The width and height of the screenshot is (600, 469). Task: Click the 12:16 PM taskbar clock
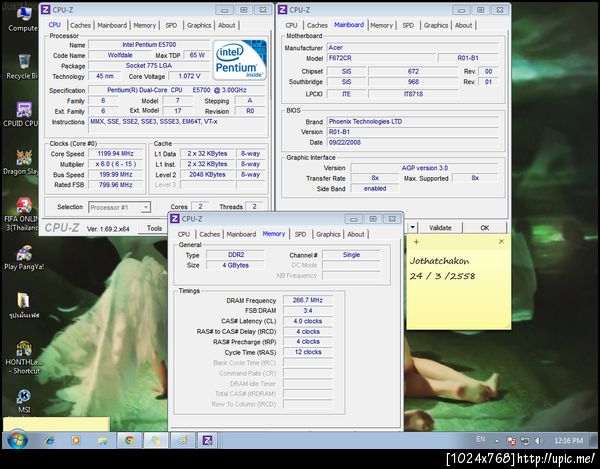[x=569, y=441]
